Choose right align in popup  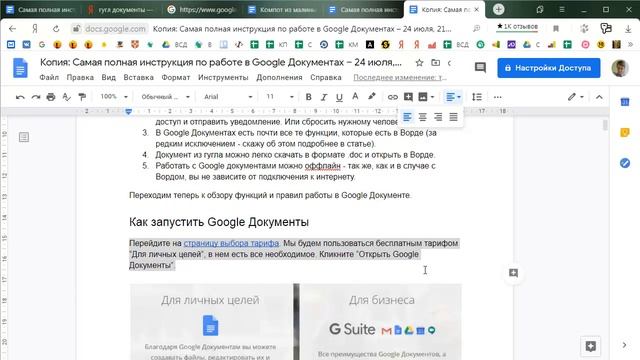point(438,117)
